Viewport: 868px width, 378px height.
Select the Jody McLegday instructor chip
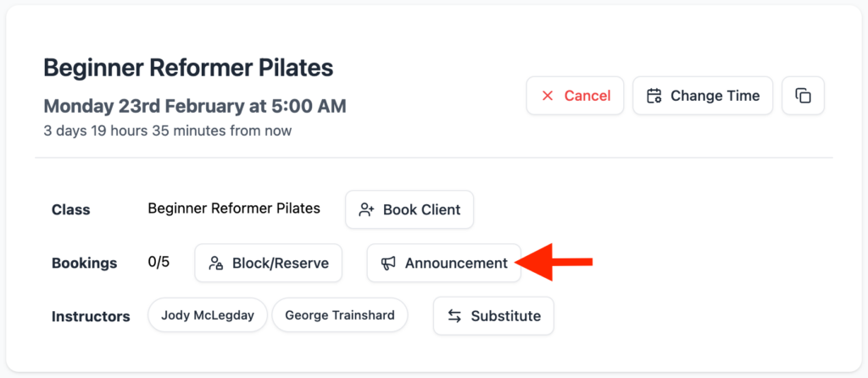208,315
